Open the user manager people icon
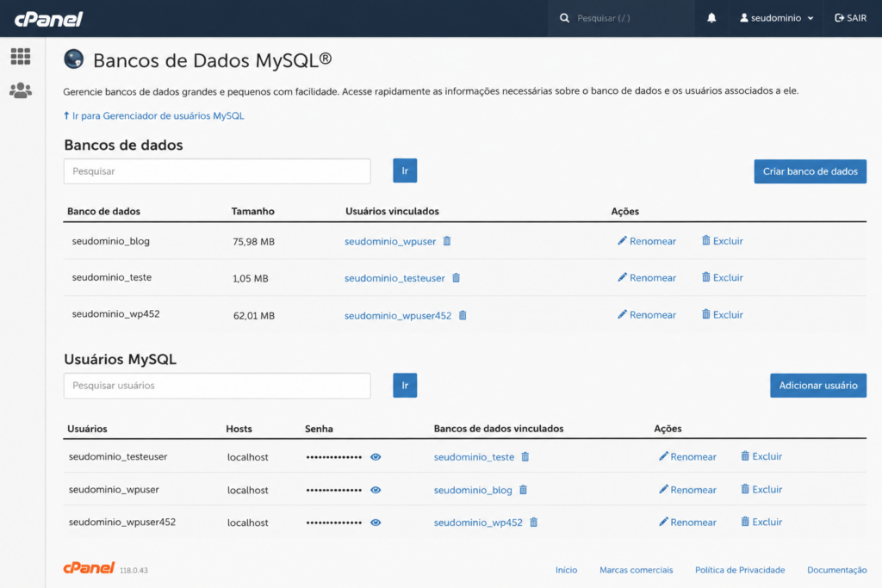The width and height of the screenshot is (882, 588). (x=21, y=90)
